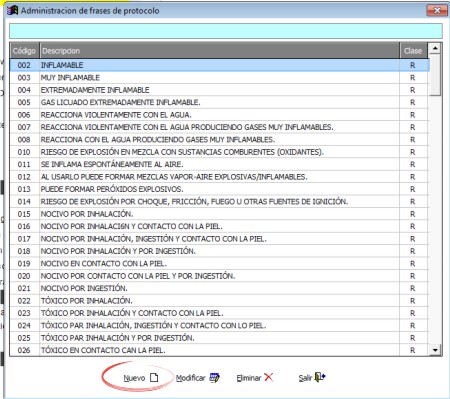Select row MUY INFLAMABLE

(x=219, y=78)
